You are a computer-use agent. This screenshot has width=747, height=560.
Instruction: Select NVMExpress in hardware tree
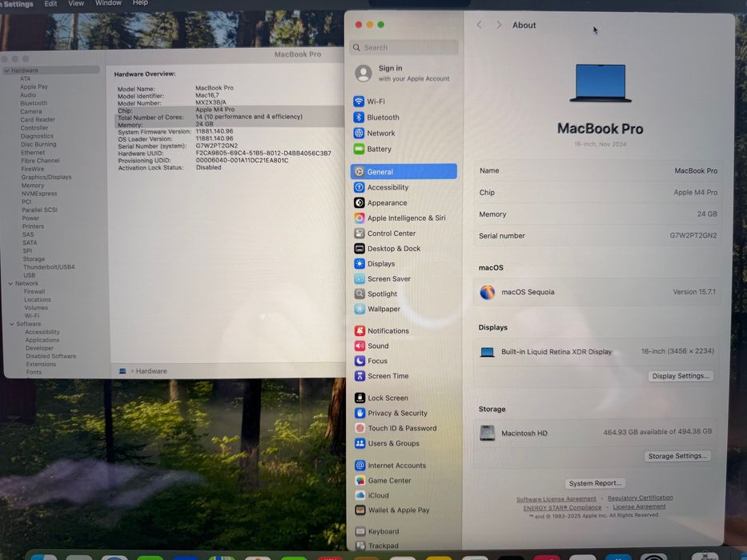(39, 194)
